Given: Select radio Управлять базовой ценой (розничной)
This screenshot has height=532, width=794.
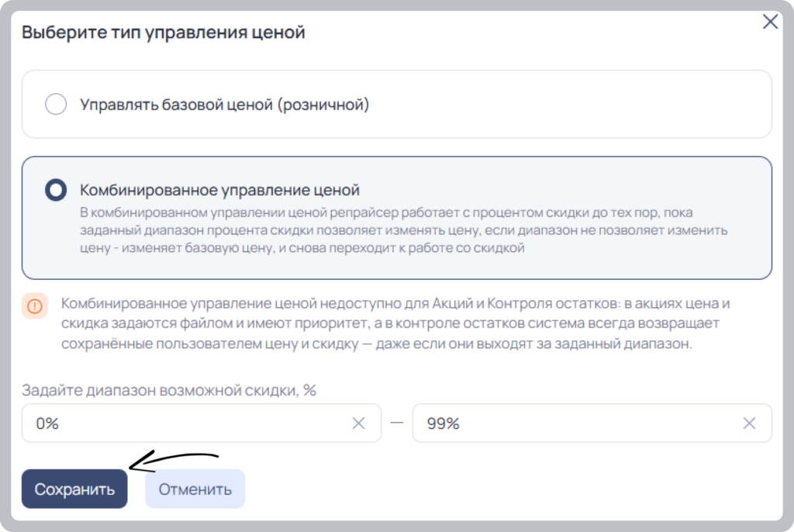Looking at the screenshot, I should pyautogui.click(x=56, y=104).
